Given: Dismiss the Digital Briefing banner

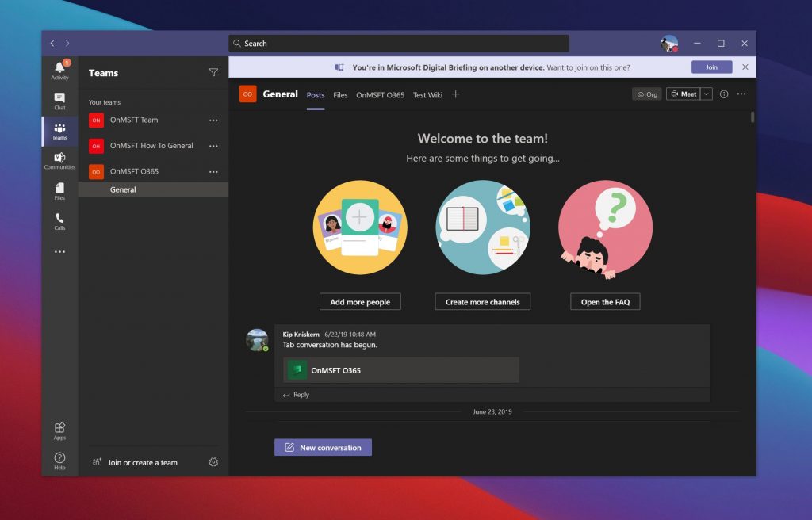Looking at the screenshot, I should 745,67.
